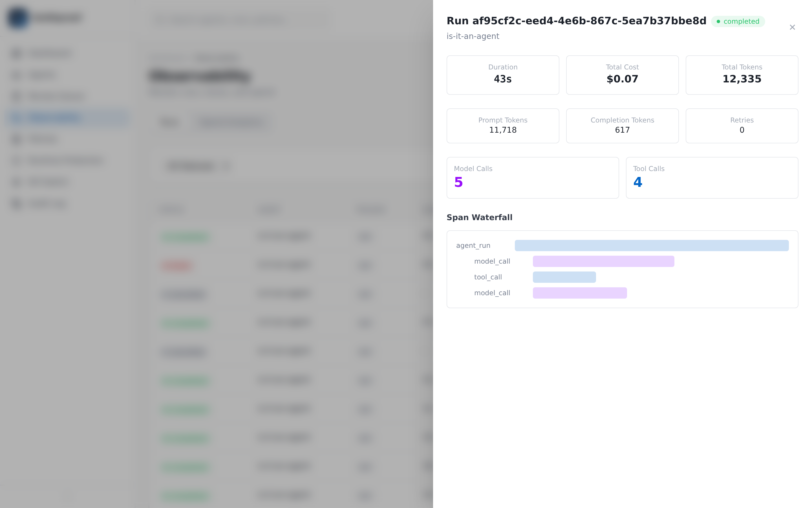Image resolution: width=812 pixels, height=508 pixels.
Task: Select the last model_call span bar
Action: tap(579, 293)
